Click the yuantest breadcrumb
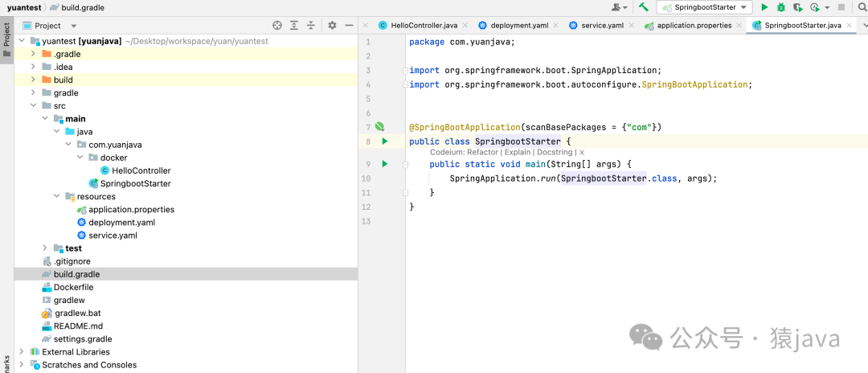The image size is (868, 373). [x=23, y=8]
